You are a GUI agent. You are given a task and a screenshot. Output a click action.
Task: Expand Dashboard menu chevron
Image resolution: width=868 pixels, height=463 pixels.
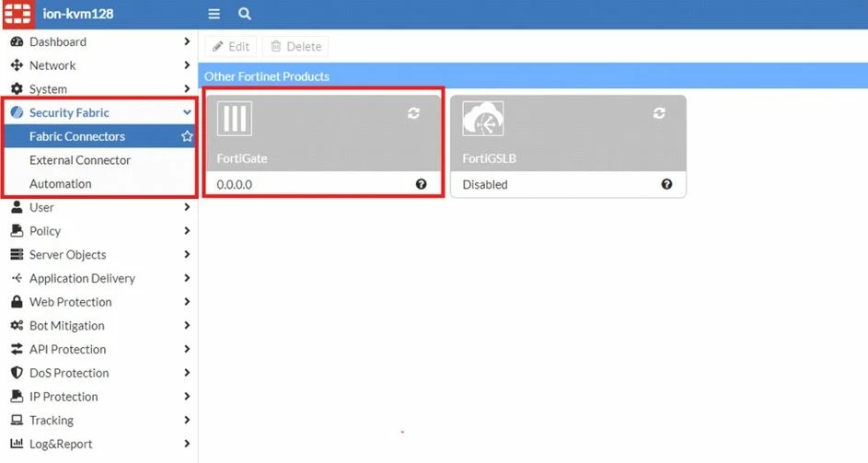coord(187,41)
